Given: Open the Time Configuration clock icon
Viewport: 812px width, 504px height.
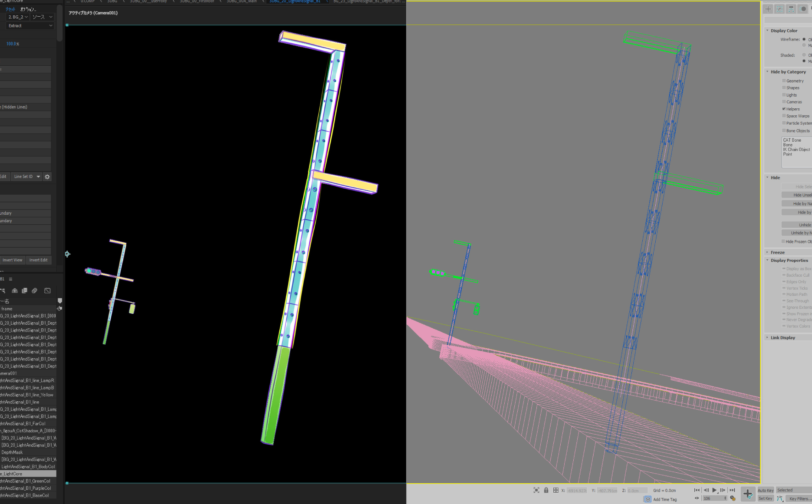Looking at the screenshot, I should (732, 498).
